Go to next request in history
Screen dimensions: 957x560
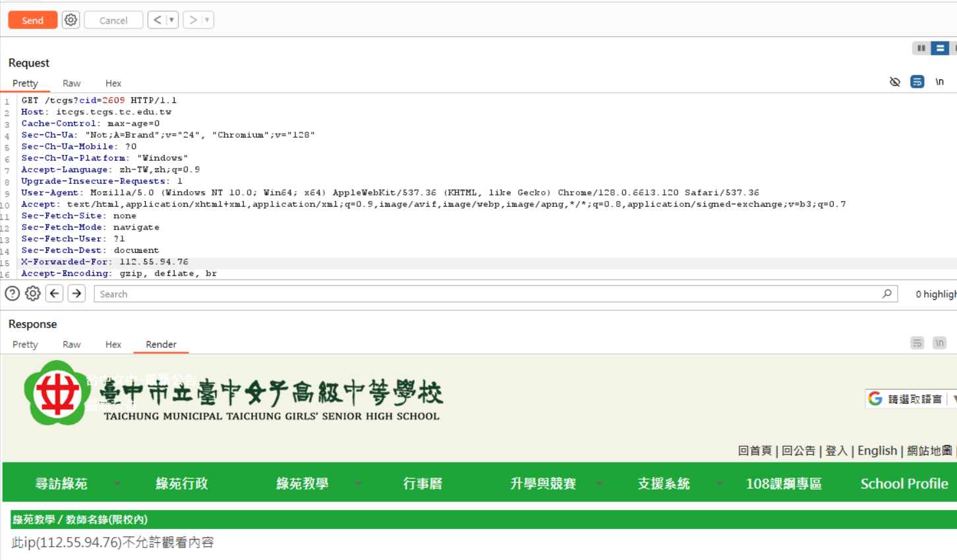[192, 20]
